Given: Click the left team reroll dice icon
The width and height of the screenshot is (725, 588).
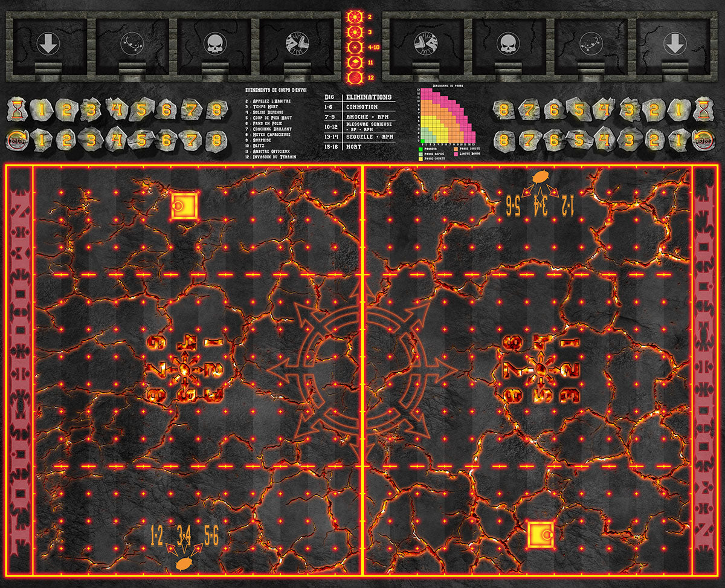Looking at the screenshot, I should click(17, 141).
